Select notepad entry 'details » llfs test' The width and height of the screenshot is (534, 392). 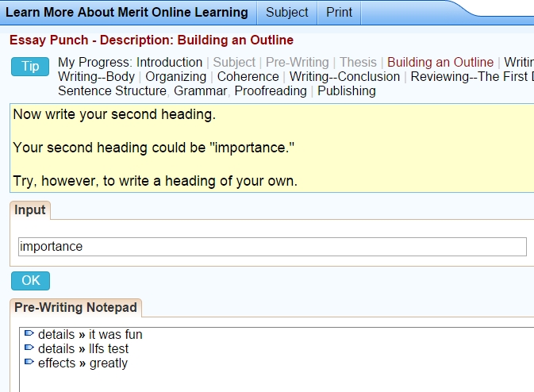tap(83, 348)
